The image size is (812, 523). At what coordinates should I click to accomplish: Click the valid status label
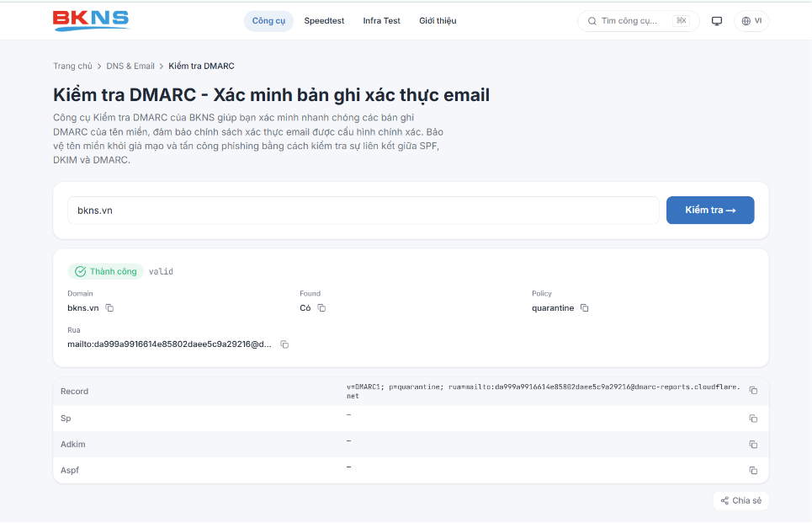tap(161, 272)
